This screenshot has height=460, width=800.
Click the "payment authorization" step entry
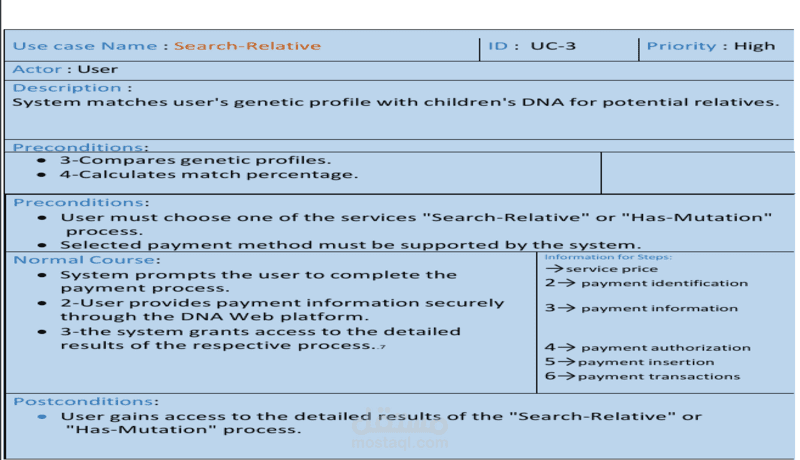pos(647,348)
